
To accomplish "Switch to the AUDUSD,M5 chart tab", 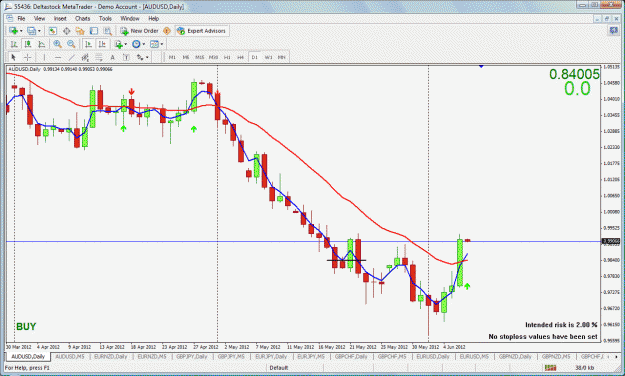I will point(70,356).
